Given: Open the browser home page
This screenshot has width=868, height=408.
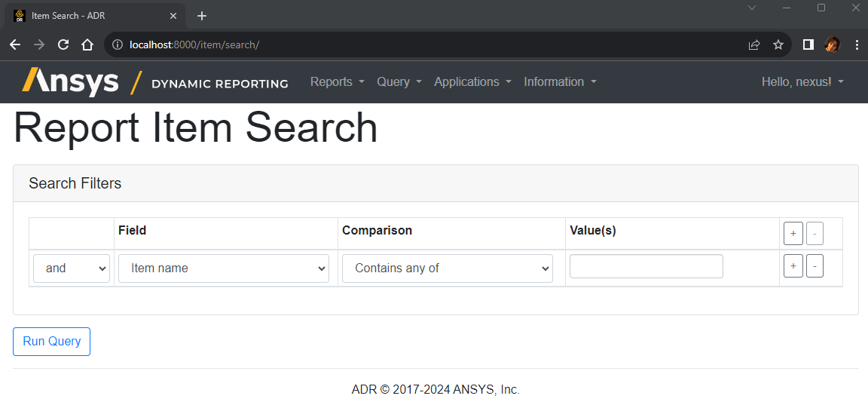Looking at the screenshot, I should point(87,45).
